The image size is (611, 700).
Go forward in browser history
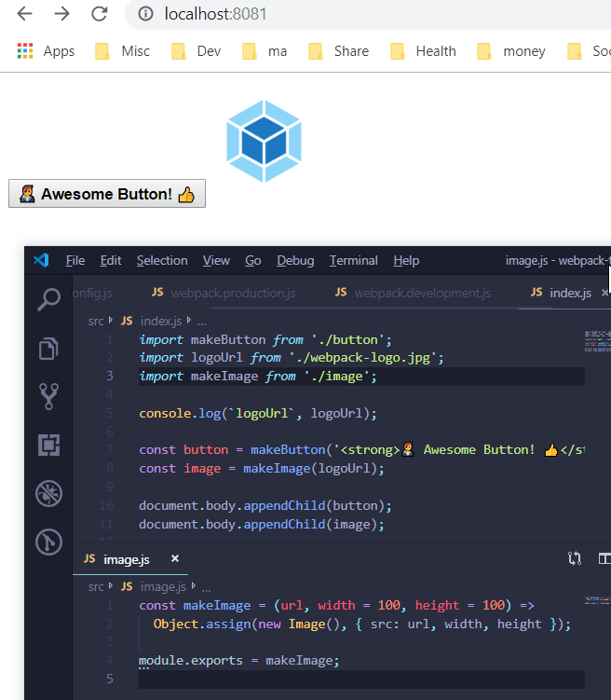(x=61, y=14)
